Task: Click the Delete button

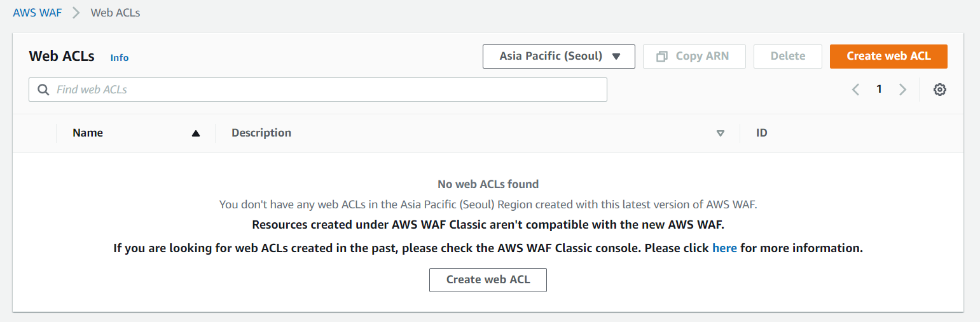Action: click(787, 56)
